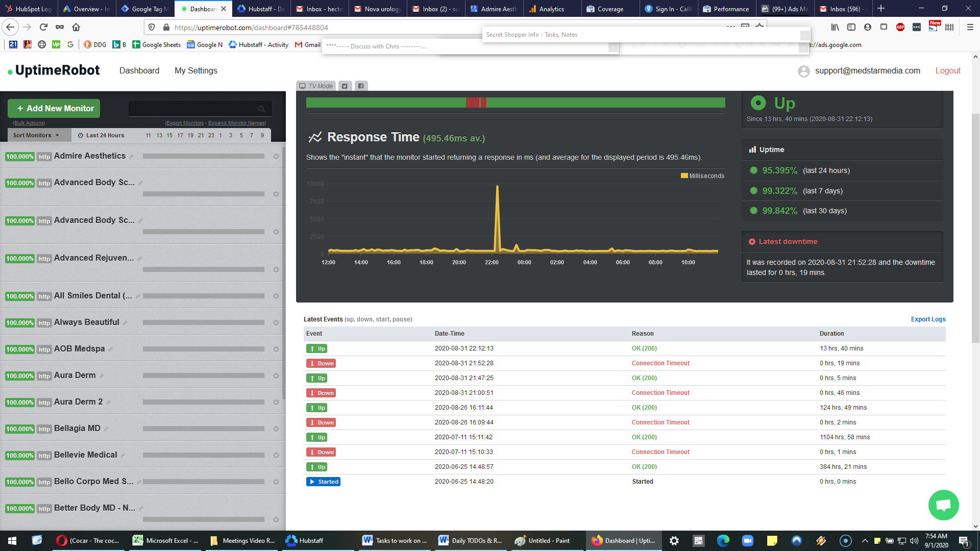
Task: Open the Admire Aesthetics settings gear
Action: click(x=276, y=157)
